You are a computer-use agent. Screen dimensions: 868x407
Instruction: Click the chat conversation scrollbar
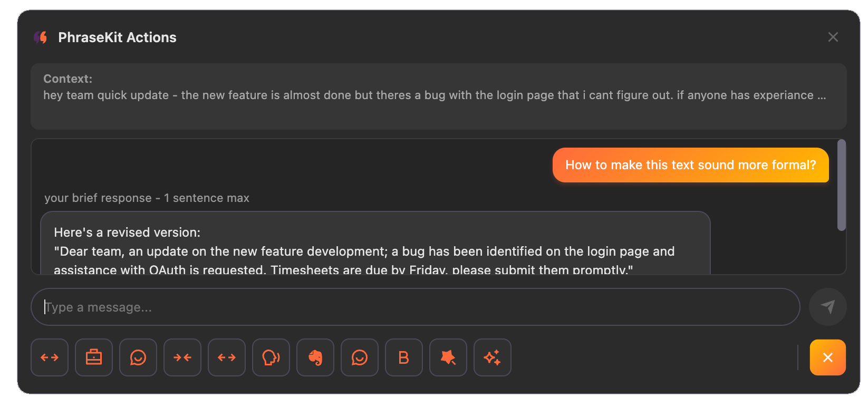[842, 185]
